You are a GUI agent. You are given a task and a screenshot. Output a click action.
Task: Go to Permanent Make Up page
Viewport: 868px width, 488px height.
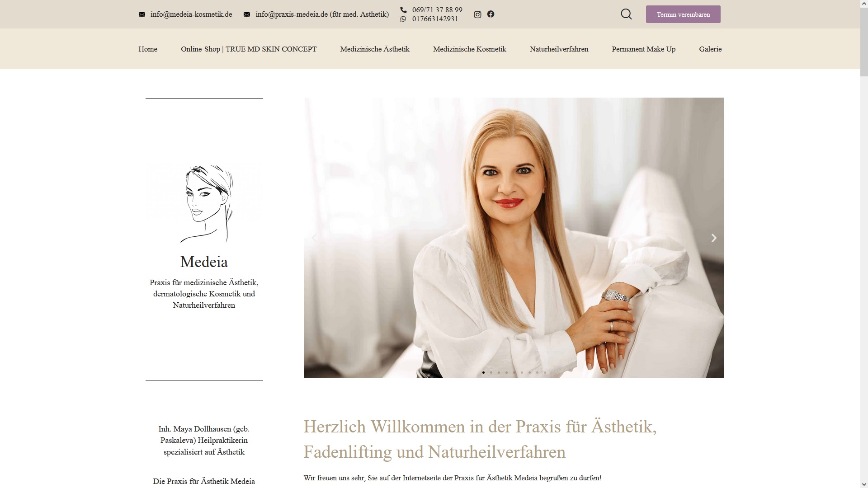643,49
